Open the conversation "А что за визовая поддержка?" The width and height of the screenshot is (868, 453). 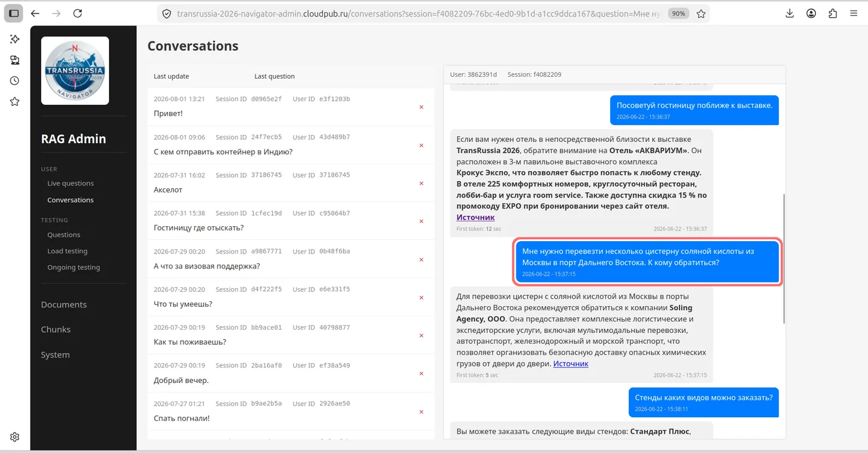pyautogui.click(x=291, y=260)
